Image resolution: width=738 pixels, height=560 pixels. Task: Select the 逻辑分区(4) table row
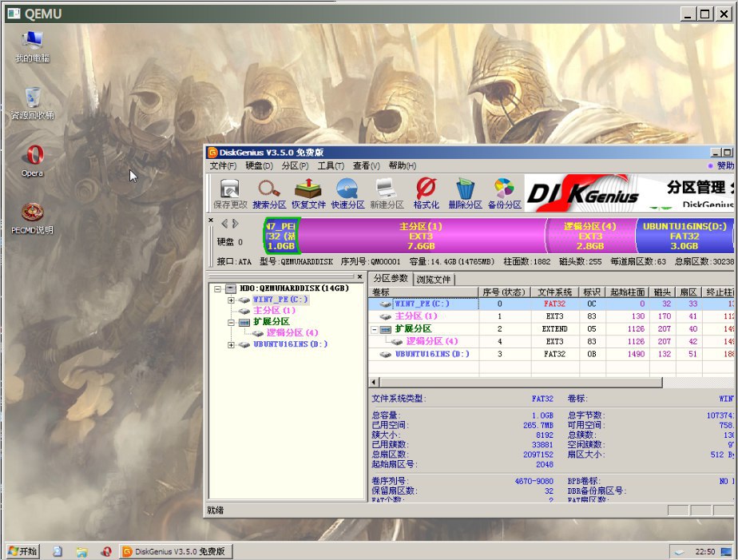[x=551, y=341]
